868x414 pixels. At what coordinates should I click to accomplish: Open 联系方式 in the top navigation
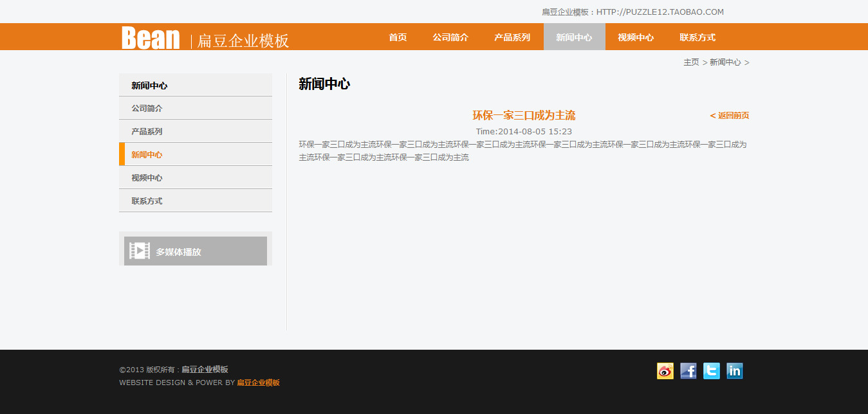tap(697, 37)
